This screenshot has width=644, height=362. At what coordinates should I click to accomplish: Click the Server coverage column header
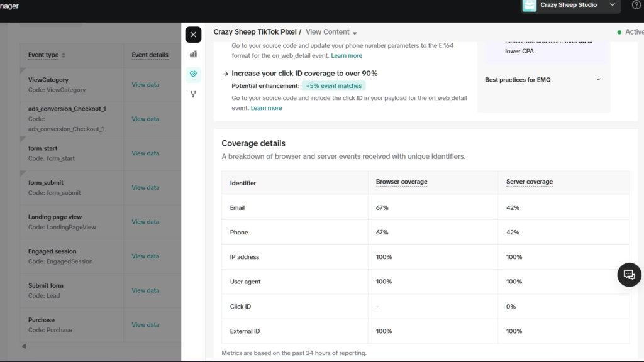point(529,182)
